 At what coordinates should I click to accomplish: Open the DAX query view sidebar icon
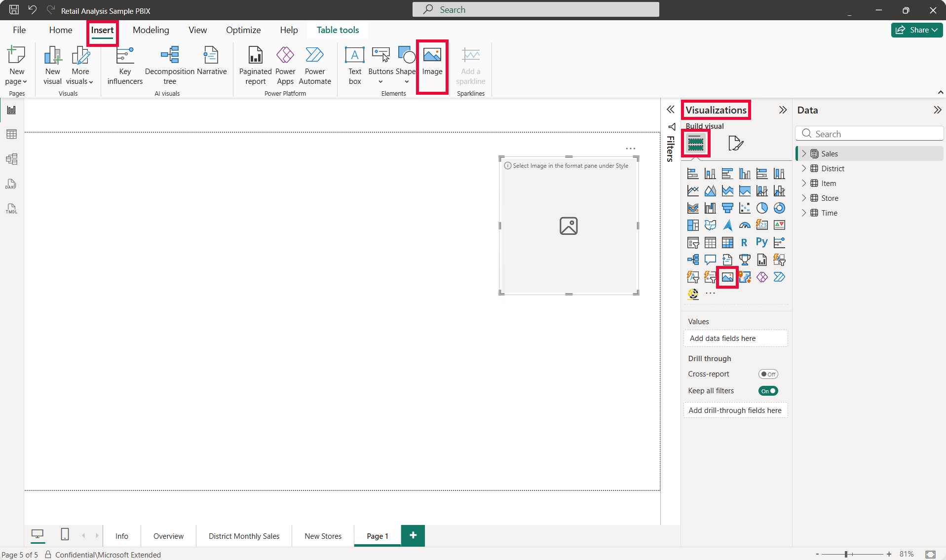(11, 184)
